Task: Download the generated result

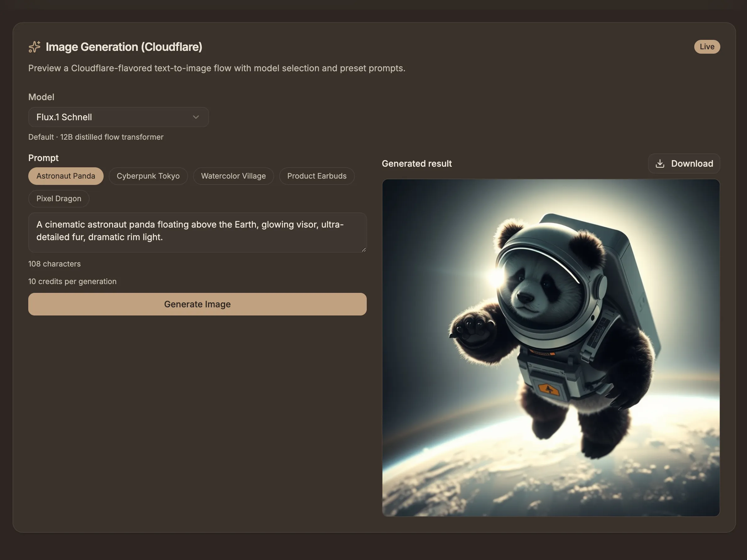Action: coord(684,164)
